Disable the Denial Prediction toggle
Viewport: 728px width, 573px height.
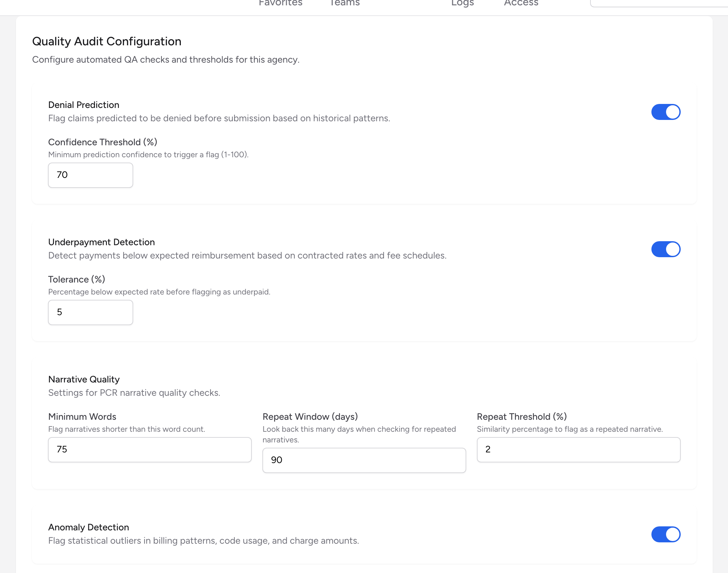coord(666,112)
